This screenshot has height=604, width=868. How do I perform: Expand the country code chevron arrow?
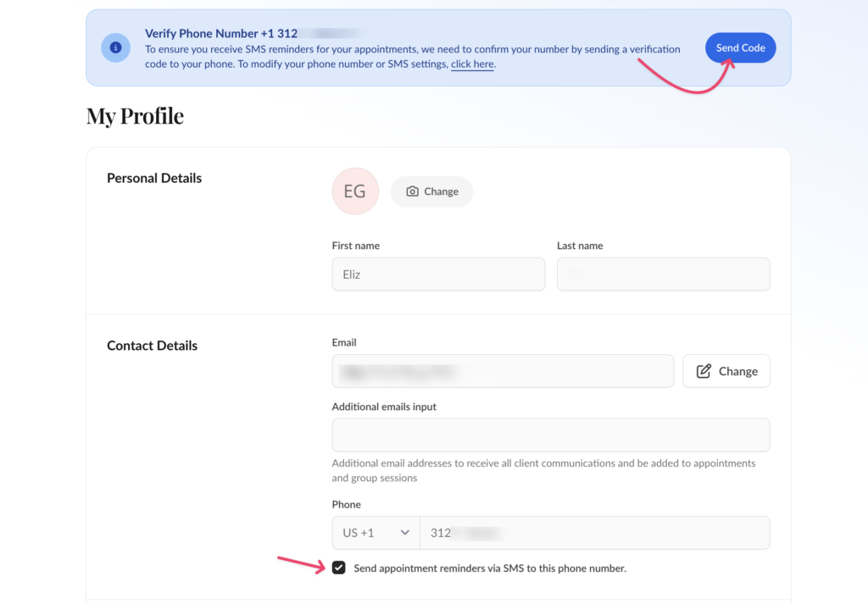pyautogui.click(x=405, y=533)
